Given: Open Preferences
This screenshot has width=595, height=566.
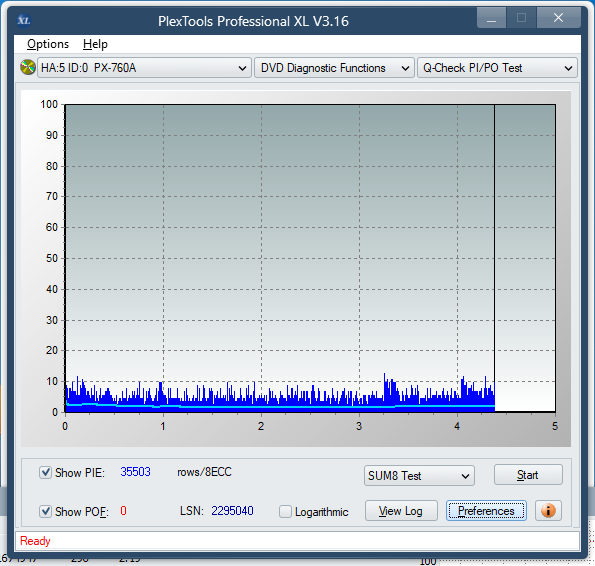Looking at the screenshot, I should click(x=486, y=511).
